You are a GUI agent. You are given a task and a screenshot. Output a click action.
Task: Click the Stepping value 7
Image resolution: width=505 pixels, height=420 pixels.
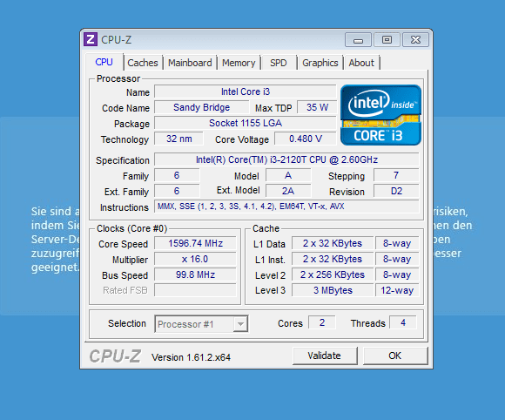[x=396, y=175]
